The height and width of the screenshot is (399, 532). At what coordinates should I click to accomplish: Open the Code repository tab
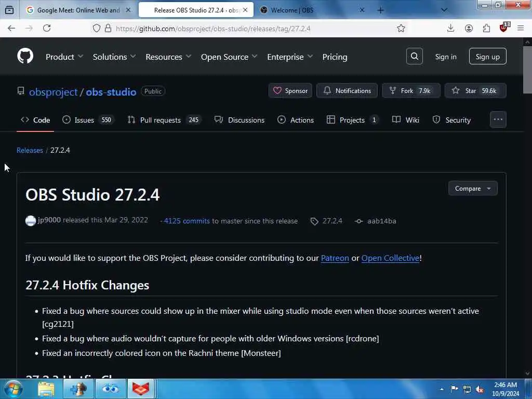click(x=35, y=120)
